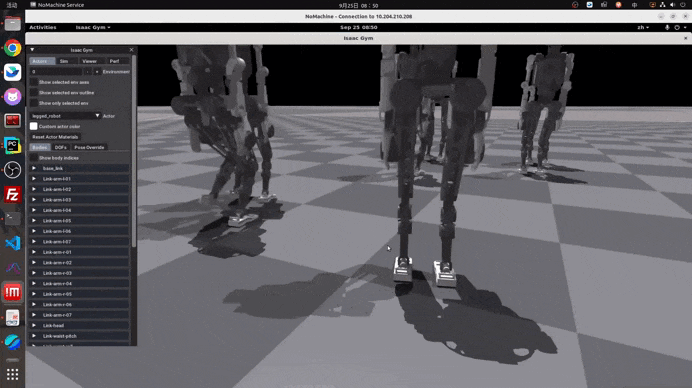The height and width of the screenshot is (388, 692).
Task: Select the Link-arm-l-05 row
Action: pos(79,221)
